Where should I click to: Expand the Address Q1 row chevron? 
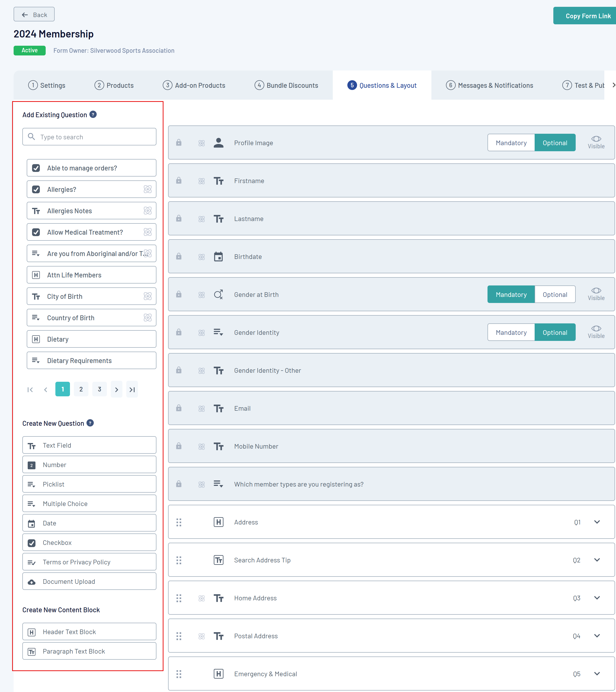(597, 522)
